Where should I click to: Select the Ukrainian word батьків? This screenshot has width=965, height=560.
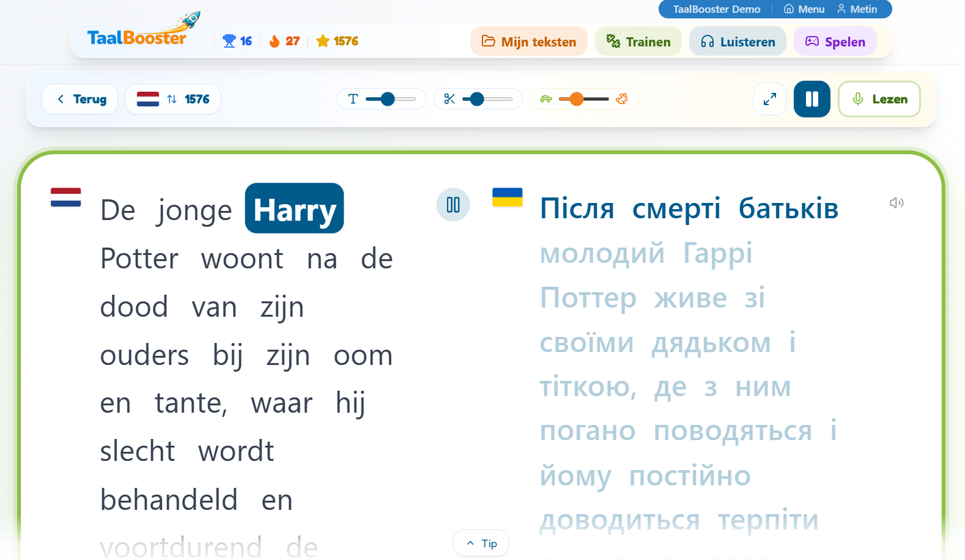[789, 208]
